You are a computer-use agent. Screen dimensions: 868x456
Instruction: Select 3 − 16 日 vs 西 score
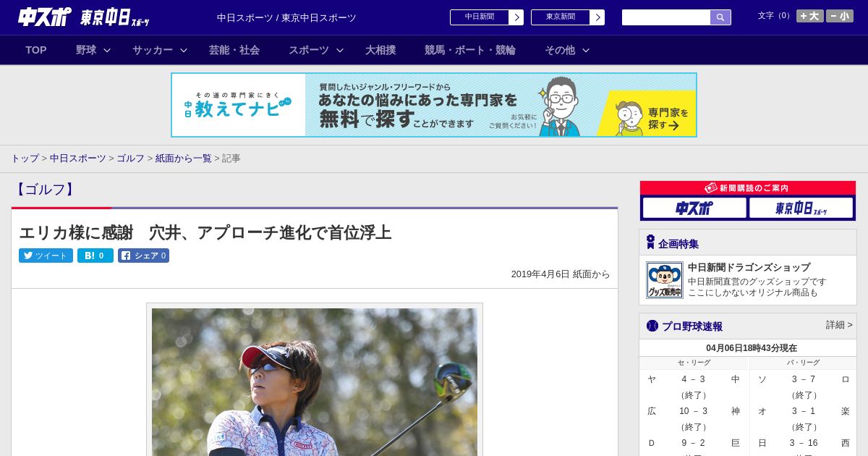(804, 443)
